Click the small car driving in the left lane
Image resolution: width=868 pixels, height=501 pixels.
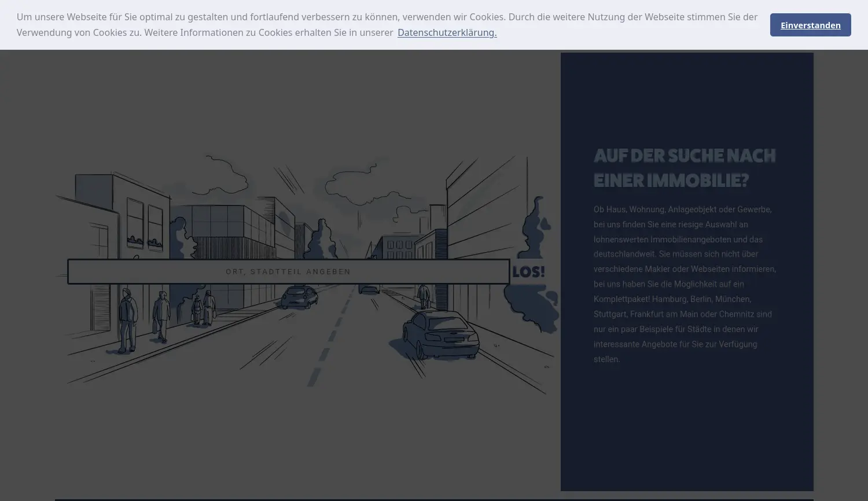point(299,297)
